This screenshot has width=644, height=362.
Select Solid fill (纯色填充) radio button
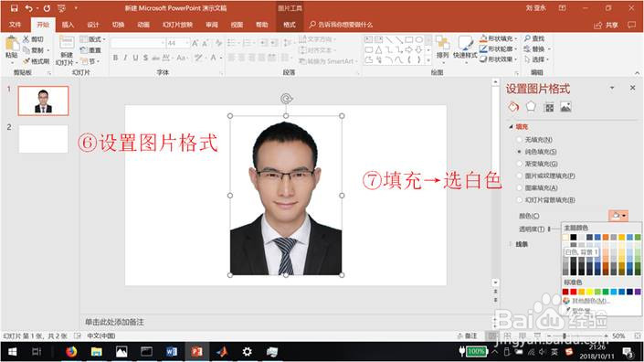point(519,152)
